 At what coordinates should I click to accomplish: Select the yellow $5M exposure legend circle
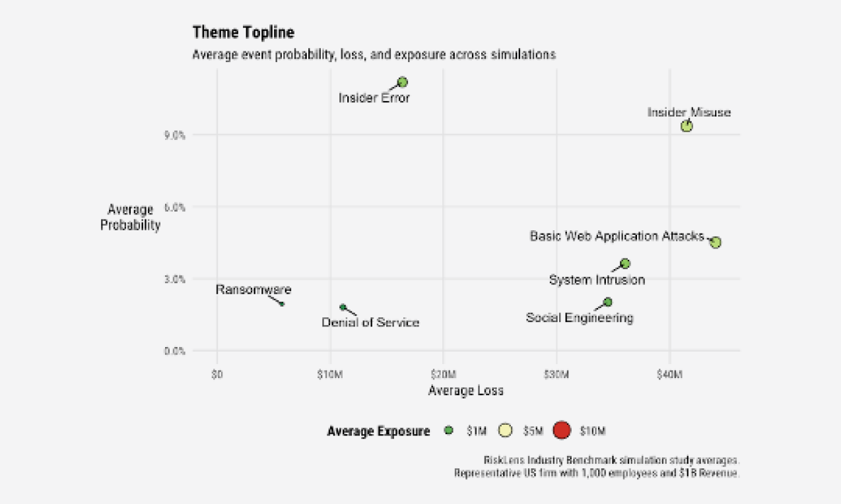[x=505, y=431]
